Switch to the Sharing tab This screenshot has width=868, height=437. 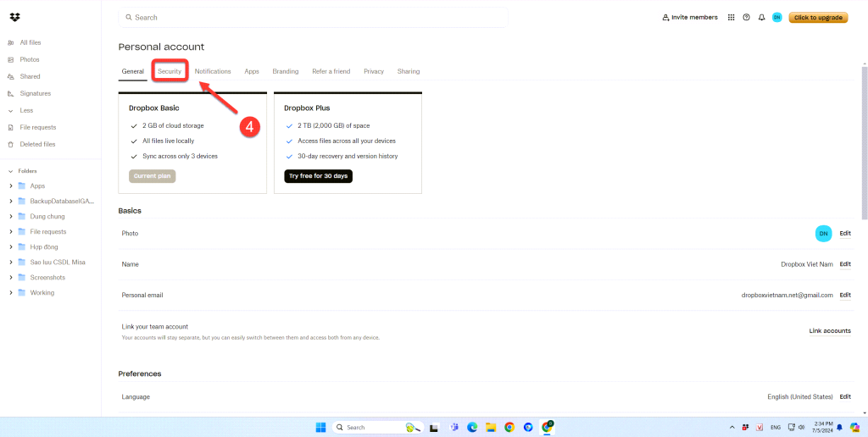click(409, 71)
